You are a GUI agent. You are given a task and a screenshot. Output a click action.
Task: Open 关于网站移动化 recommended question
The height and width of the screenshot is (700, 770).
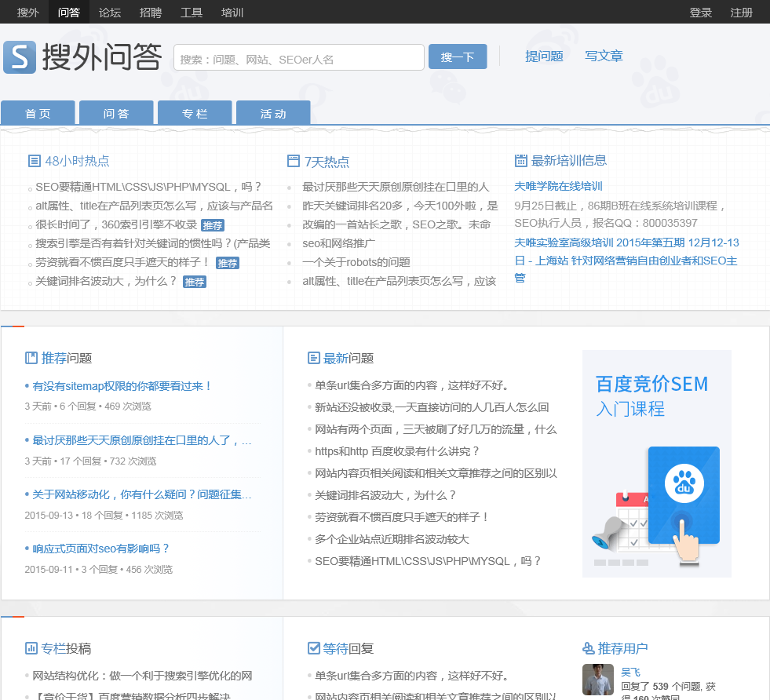point(142,494)
